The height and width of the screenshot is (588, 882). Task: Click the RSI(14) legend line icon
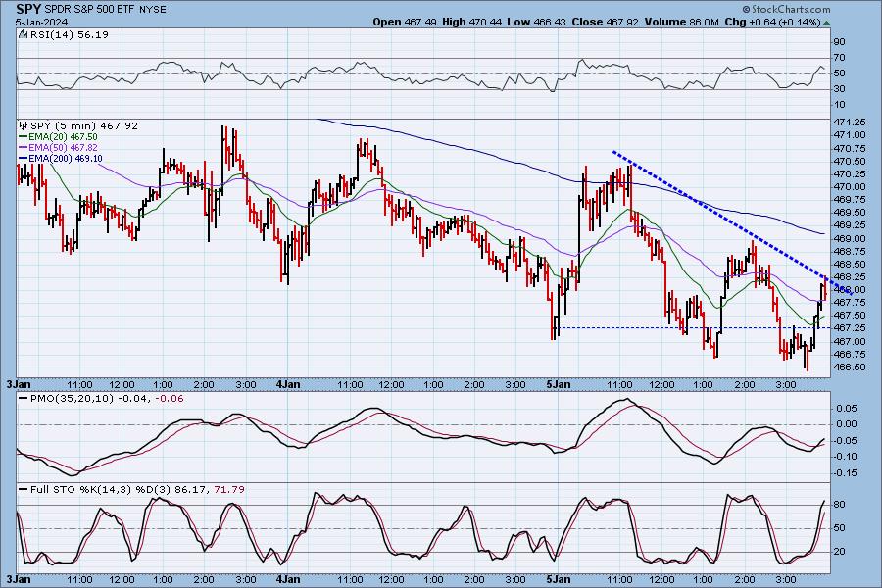(23, 34)
